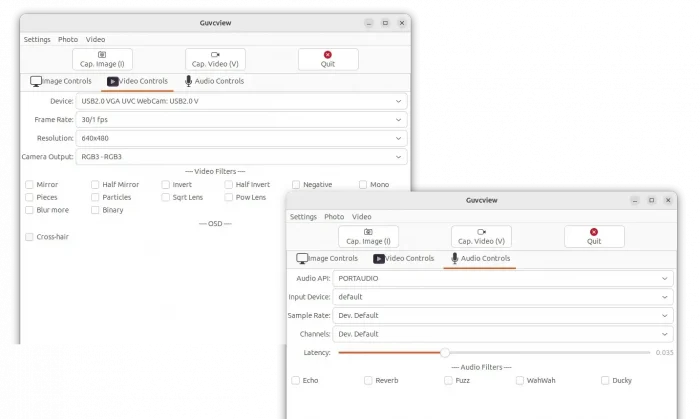Toggle the Negative video filter checkbox
The height and width of the screenshot is (419, 700).
pyautogui.click(x=296, y=185)
